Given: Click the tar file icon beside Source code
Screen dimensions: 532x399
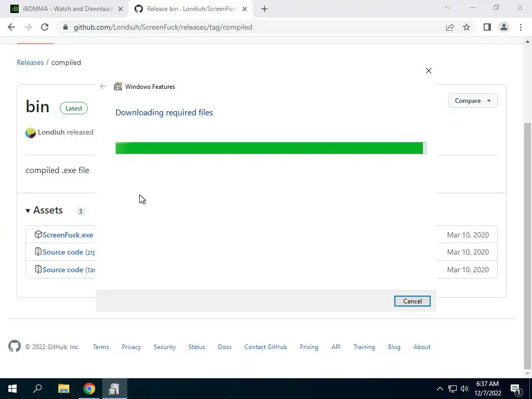Looking at the screenshot, I should pos(38,270).
